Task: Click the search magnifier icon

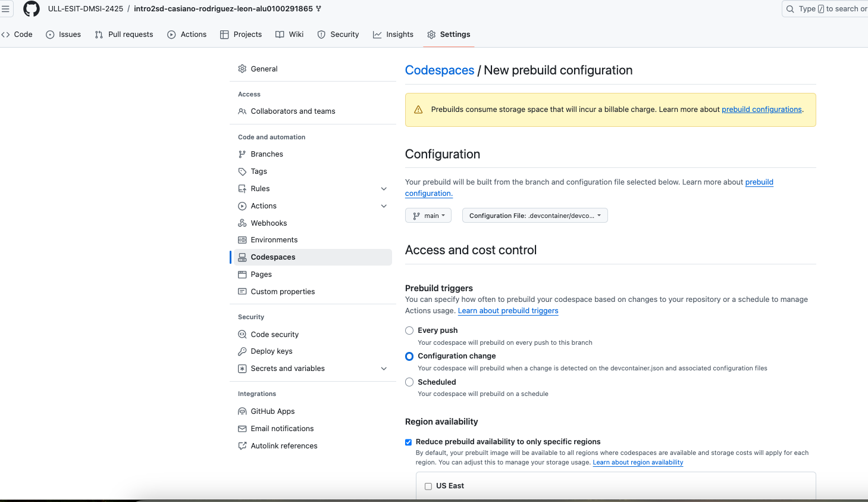Action: click(x=790, y=9)
